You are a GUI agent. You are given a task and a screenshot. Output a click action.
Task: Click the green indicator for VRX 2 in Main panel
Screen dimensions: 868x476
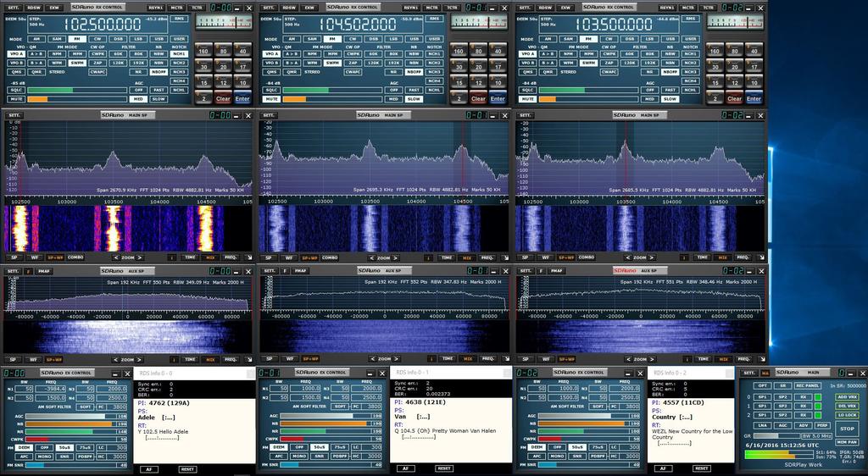[818, 415]
